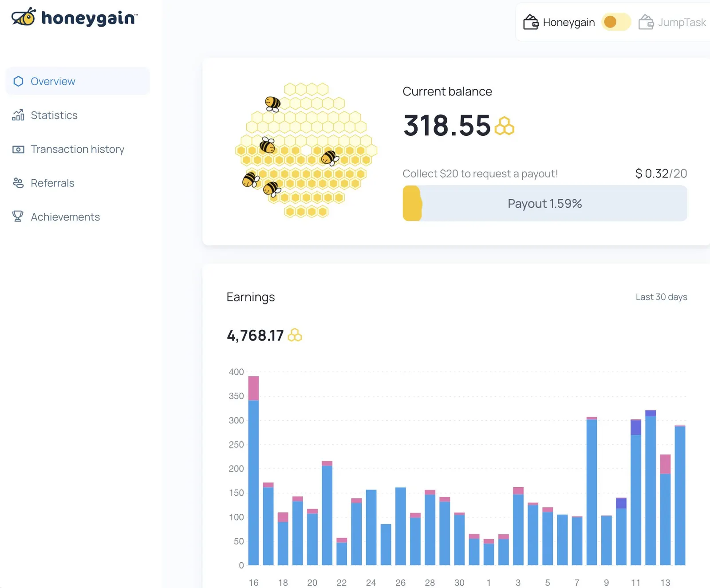Screen dimensions: 710x588
Task: Click the Transaction history money icon
Action: pos(18,149)
